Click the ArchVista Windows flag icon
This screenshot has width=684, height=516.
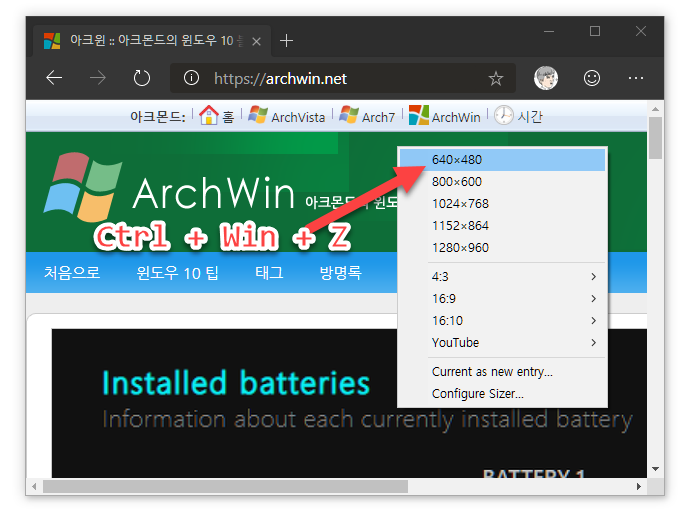(x=258, y=115)
